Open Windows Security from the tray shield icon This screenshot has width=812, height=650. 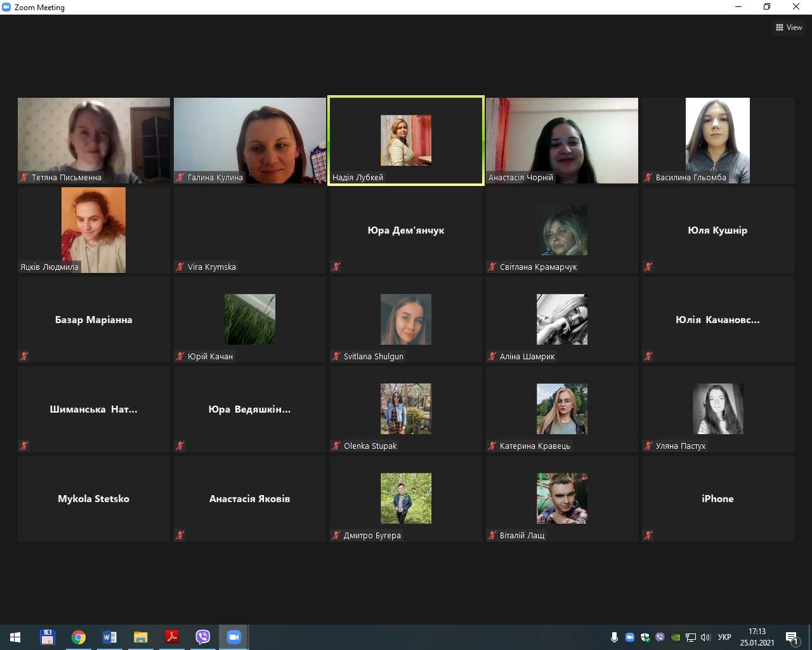(645, 637)
